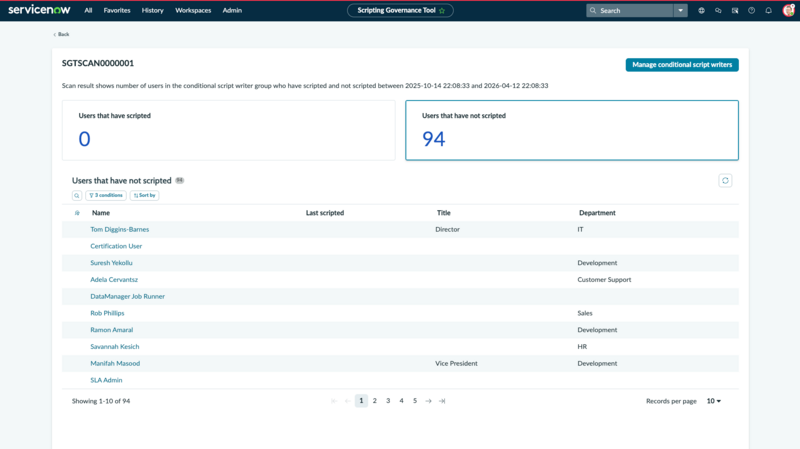800x449 pixels.
Task: Sort by Last scripted column header
Action: click(x=324, y=213)
